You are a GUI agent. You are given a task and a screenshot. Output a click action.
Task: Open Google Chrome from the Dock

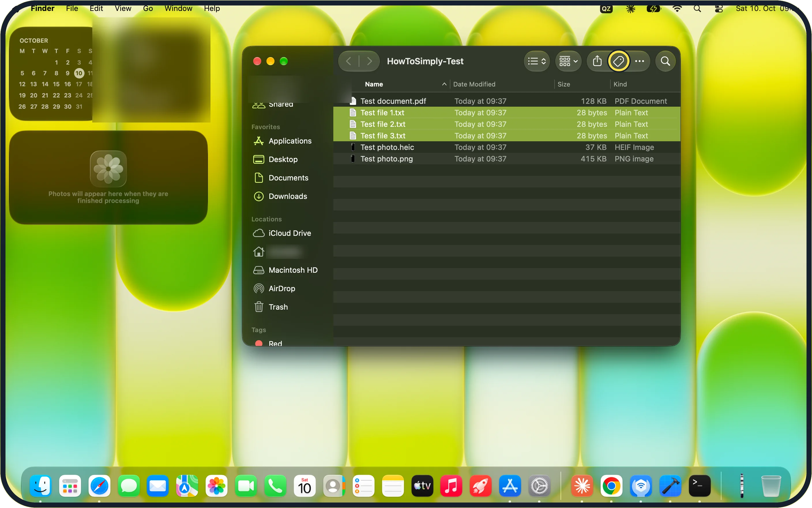coord(611,486)
